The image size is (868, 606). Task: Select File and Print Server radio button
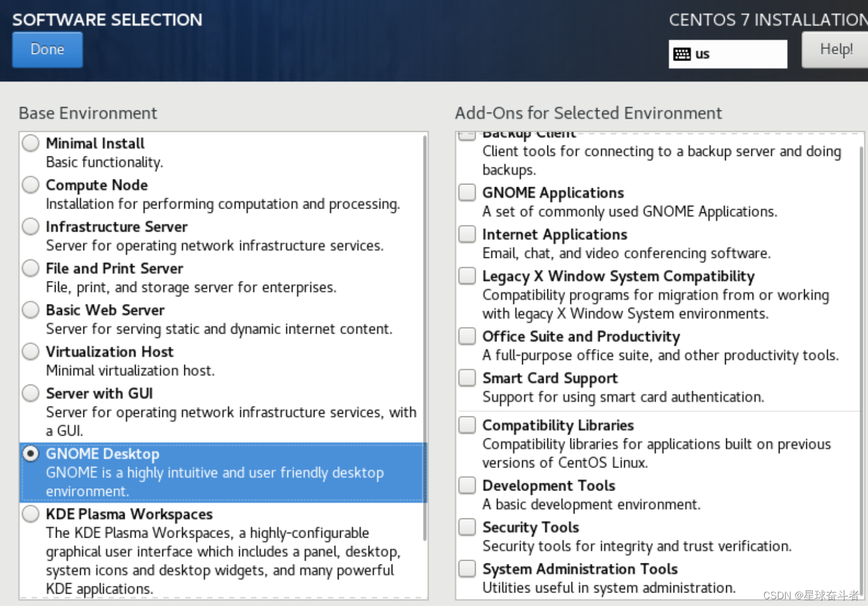[31, 269]
